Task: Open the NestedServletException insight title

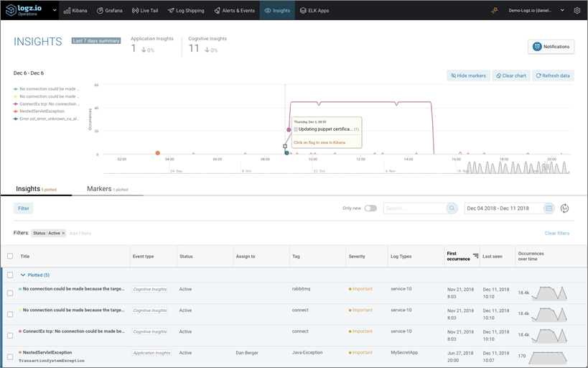Action: (x=47, y=353)
